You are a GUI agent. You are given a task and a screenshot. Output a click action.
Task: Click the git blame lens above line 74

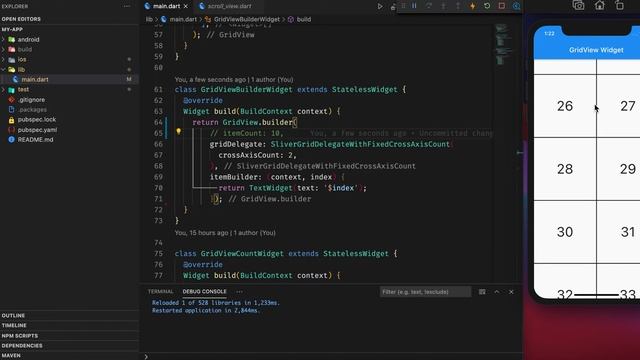[225, 233]
